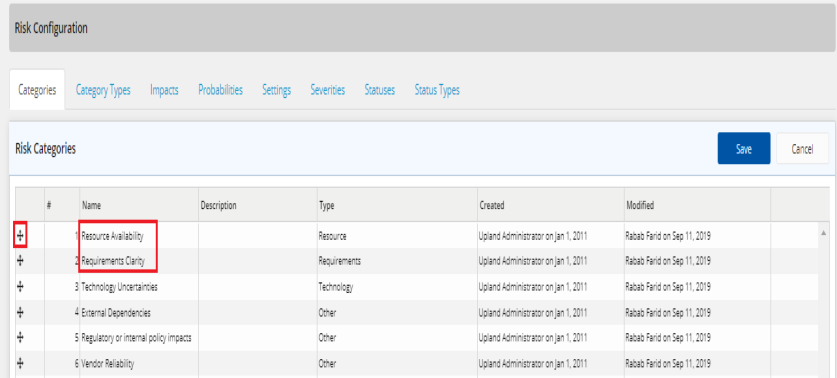Save the risk categories
837x378 pixels.
pos(744,148)
